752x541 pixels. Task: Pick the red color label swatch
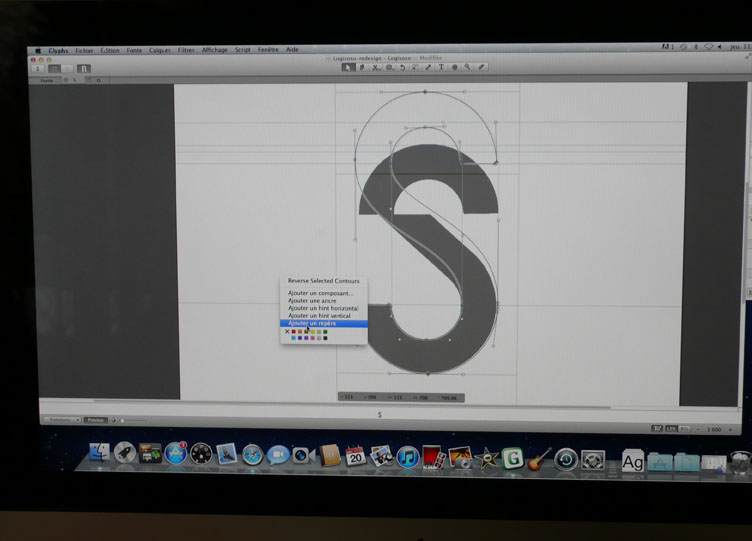pos(293,331)
